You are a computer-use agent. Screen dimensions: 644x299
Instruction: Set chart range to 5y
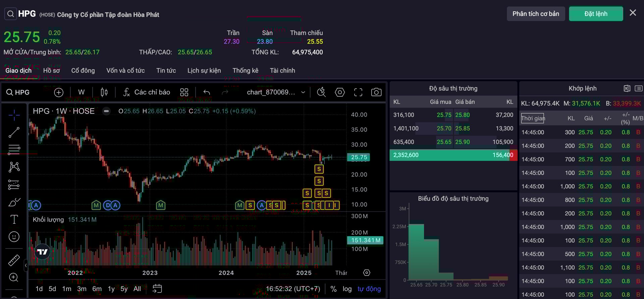tap(124, 289)
